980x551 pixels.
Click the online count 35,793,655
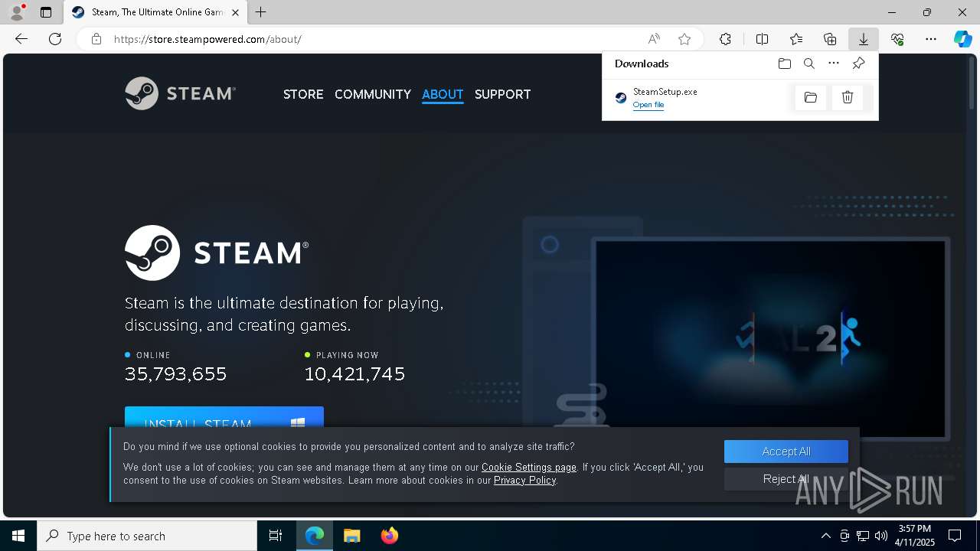176,374
